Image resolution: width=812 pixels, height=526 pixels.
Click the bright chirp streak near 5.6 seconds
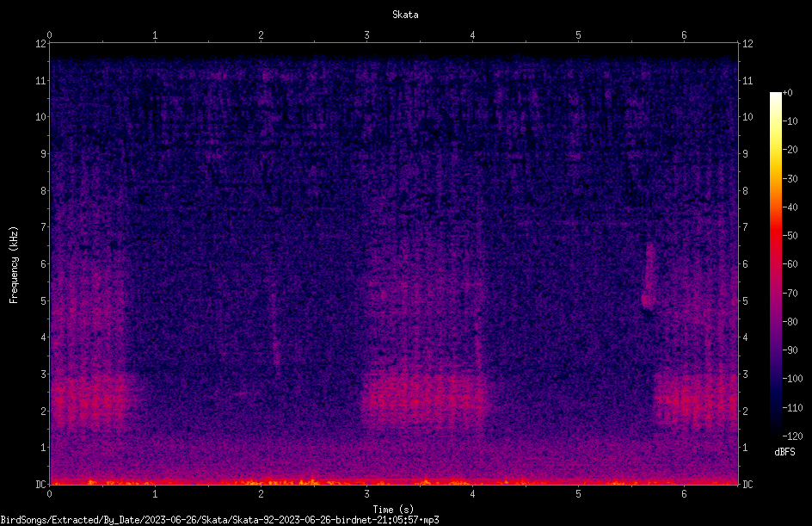point(649,277)
